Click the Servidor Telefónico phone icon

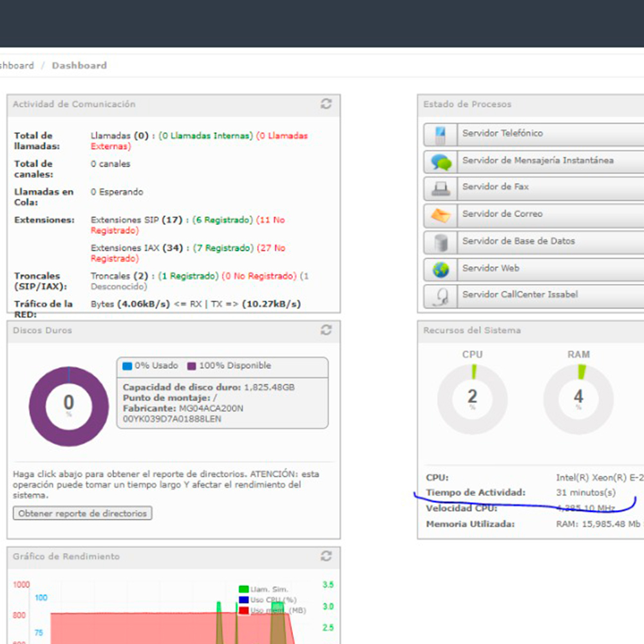click(441, 135)
